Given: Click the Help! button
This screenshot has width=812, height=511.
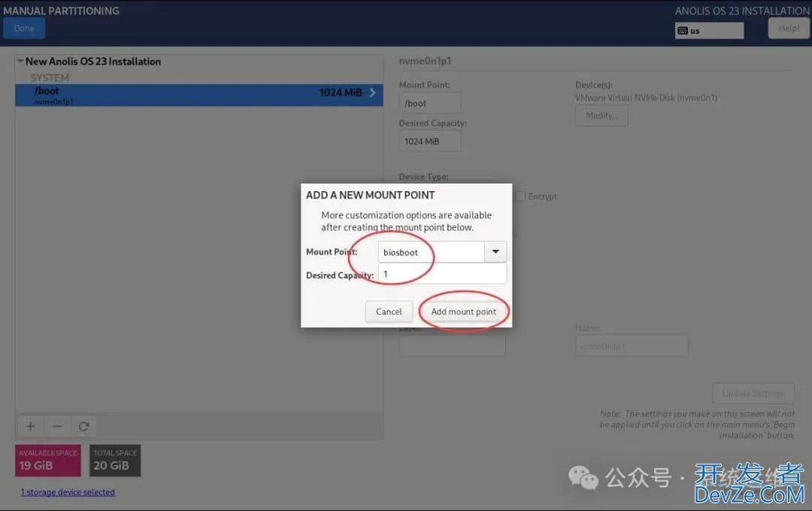Looking at the screenshot, I should [789, 29].
